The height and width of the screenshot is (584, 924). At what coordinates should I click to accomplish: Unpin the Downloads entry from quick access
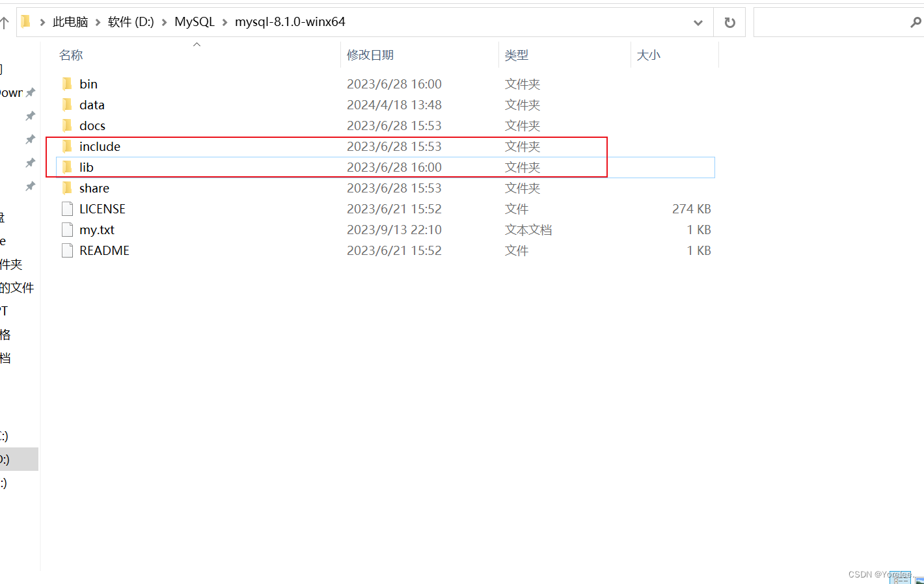coord(29,92)
